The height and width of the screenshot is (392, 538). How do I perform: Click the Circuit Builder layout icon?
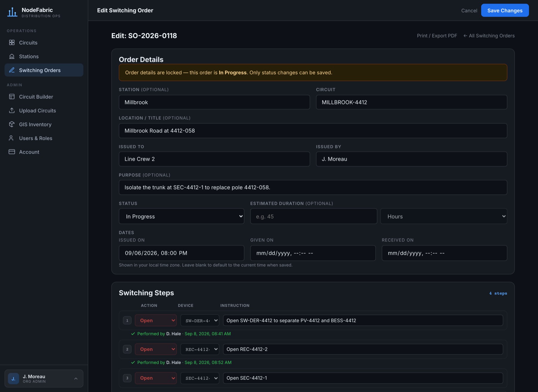click(12, 97)
